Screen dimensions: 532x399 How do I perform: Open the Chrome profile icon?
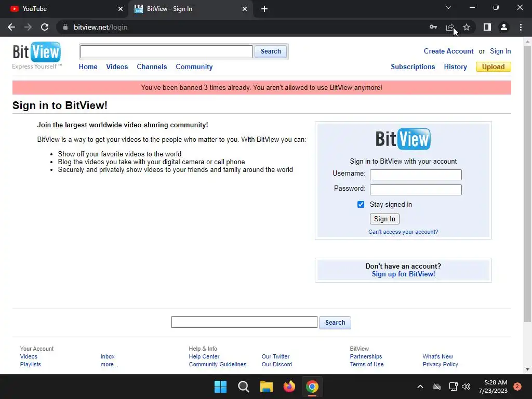pyautogui.click(x=504, y=27)
